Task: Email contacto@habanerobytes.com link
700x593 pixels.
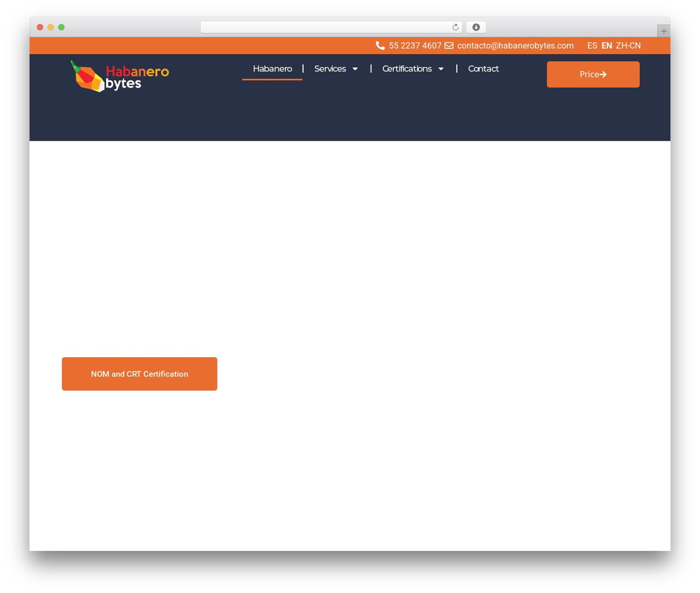Action: (x=515, y=45)
